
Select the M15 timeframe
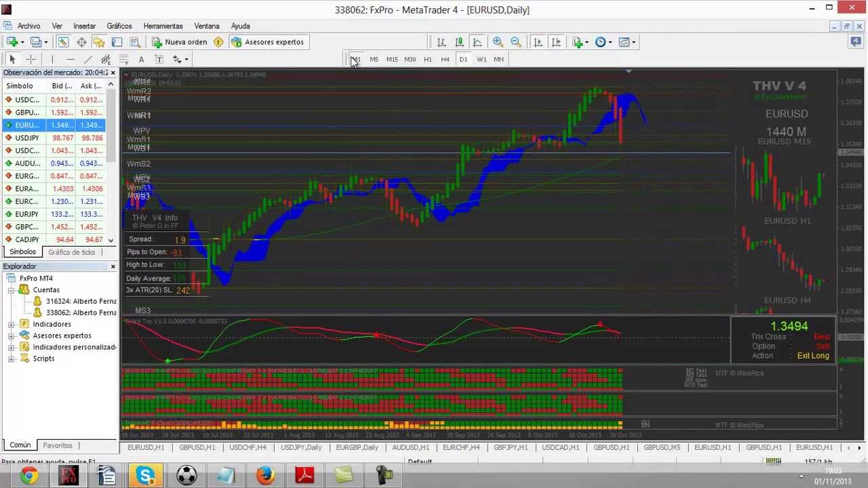392,60
